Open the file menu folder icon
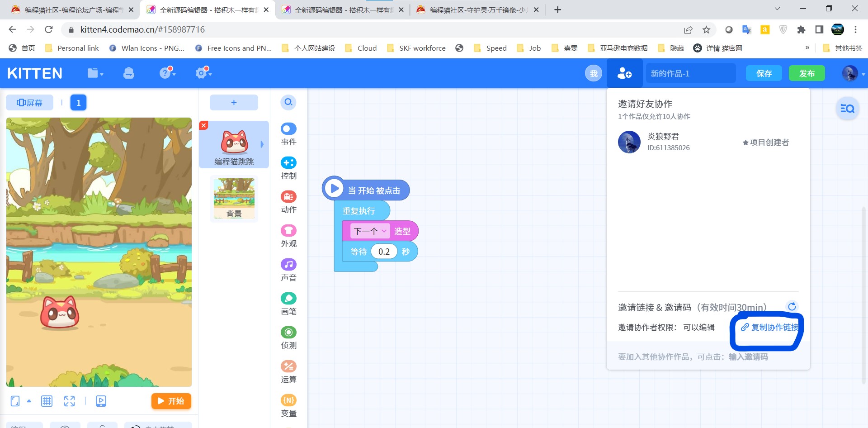 95,73
